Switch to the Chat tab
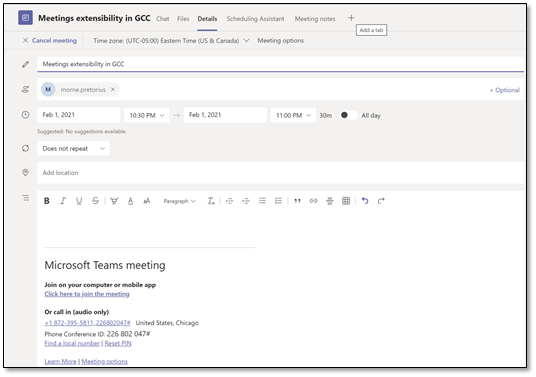 [163, 19]
